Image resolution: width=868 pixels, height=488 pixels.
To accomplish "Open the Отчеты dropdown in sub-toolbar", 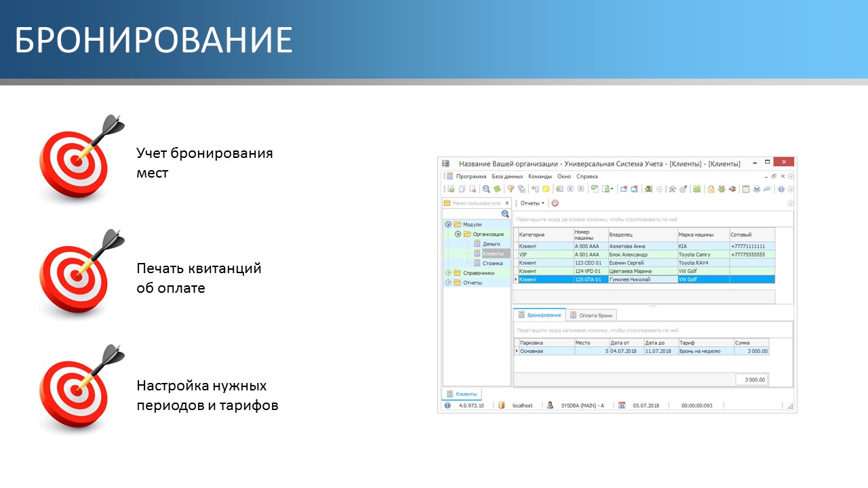I will (532, 203).
